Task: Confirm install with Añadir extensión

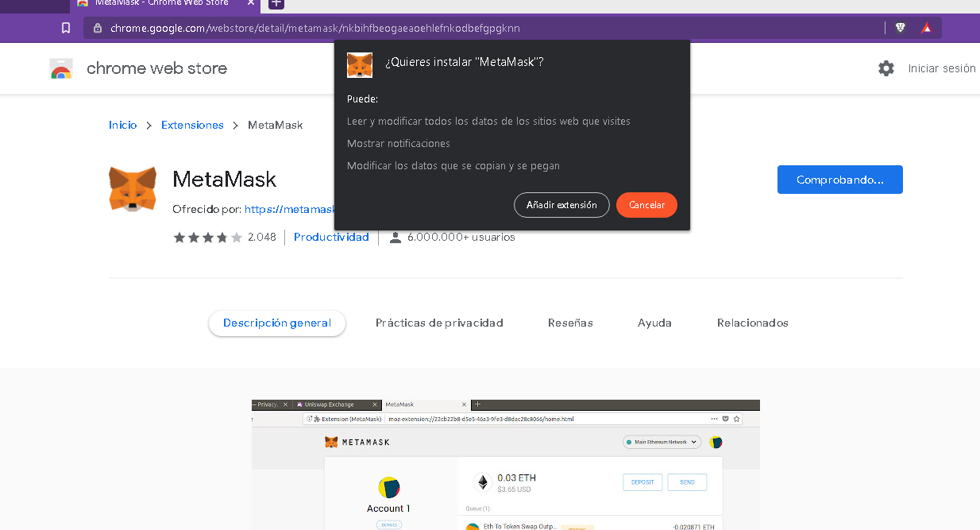Action: pyautogui.click(x=561, y=205)
